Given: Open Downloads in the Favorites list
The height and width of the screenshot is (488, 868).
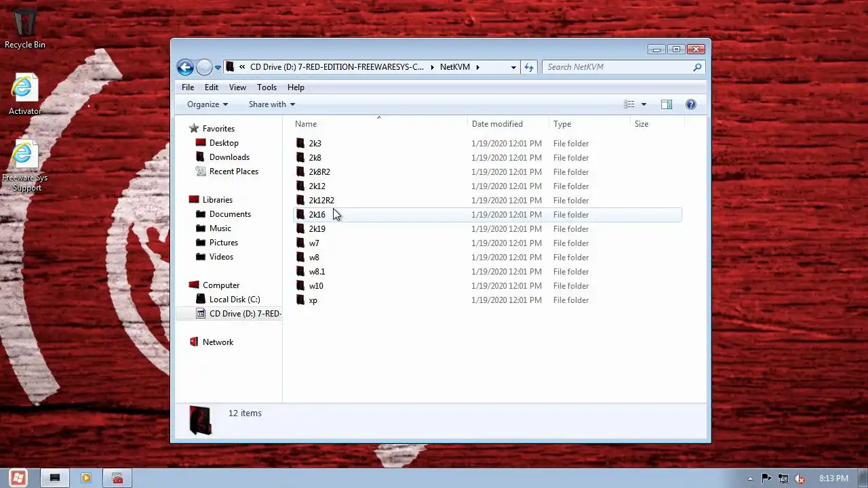Looking at the screenshot, I should click(x=229, y=157).
